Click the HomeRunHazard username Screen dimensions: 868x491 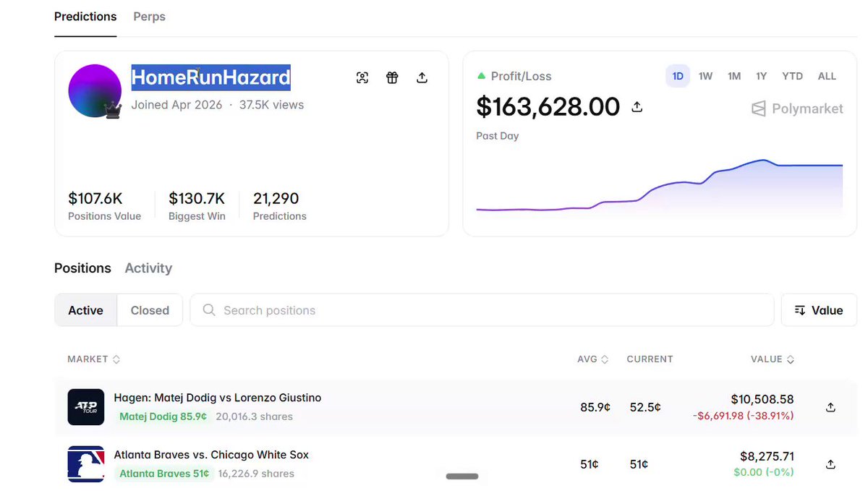click(210, 77)
